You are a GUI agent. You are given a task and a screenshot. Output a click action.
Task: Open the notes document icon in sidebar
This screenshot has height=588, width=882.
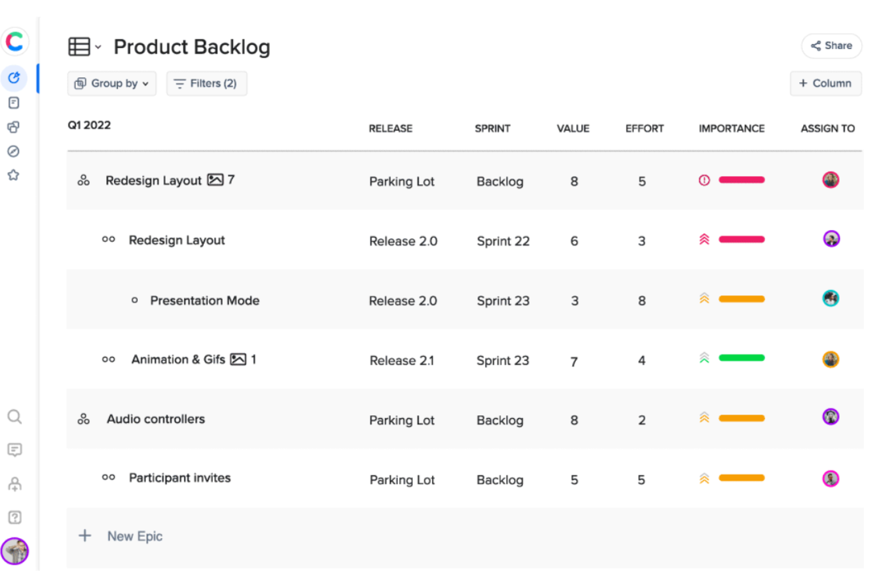(x=14, y=103)
